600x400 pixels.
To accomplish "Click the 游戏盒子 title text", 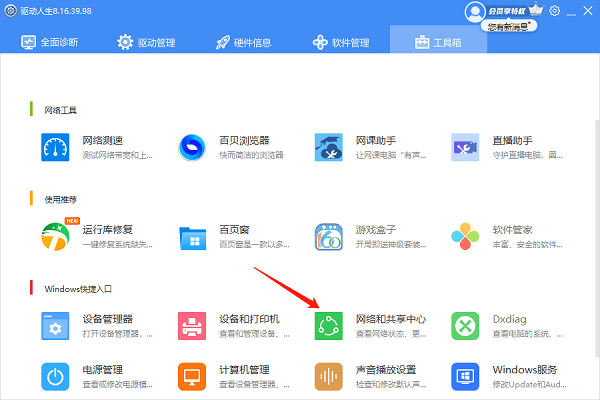I will 376,230.
